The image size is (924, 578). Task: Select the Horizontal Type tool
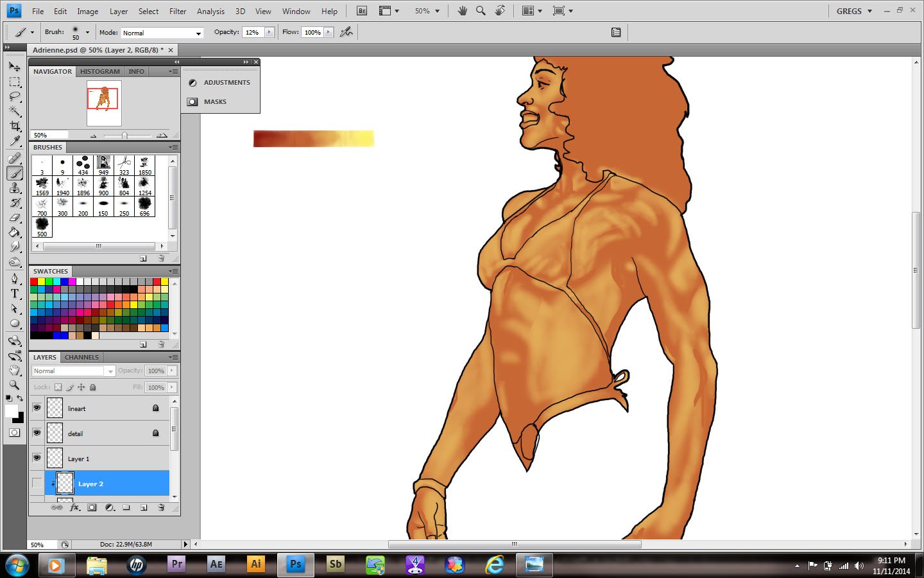pyautogui.click(x=15, y=293)
